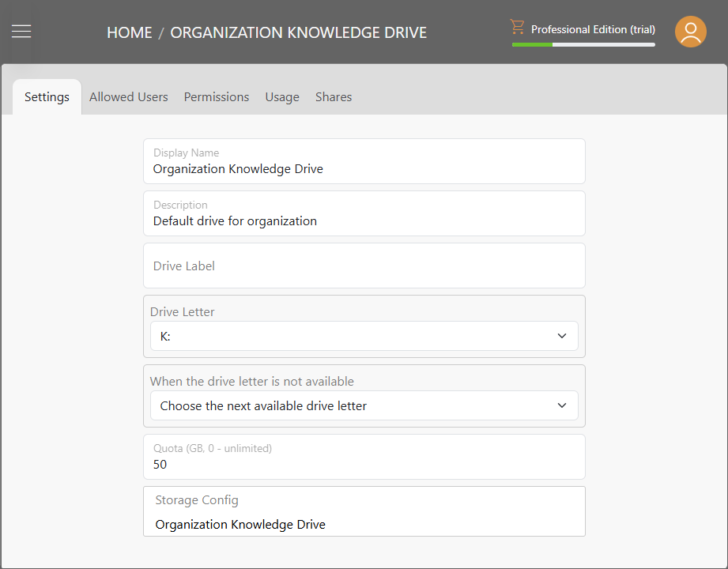Edit the Display Name field
The image size is (728, 569).
click(364, 161)
